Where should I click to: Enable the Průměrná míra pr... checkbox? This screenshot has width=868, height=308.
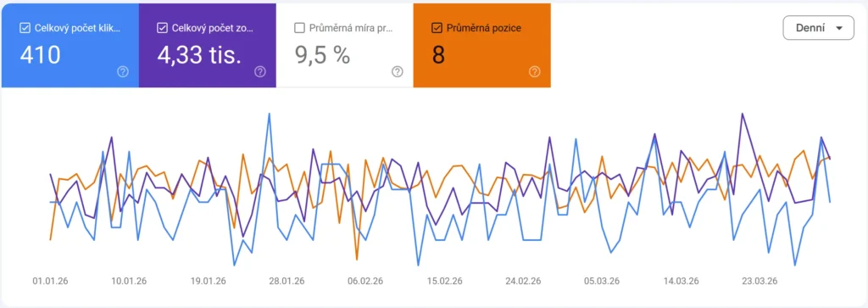pos(299,28)
